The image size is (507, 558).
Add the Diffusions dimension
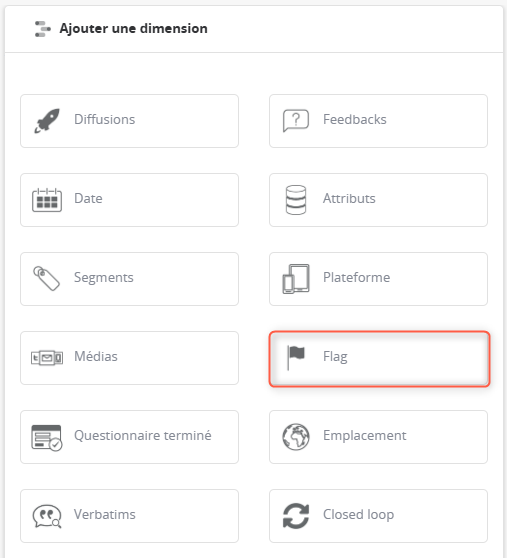coord(130,121)
